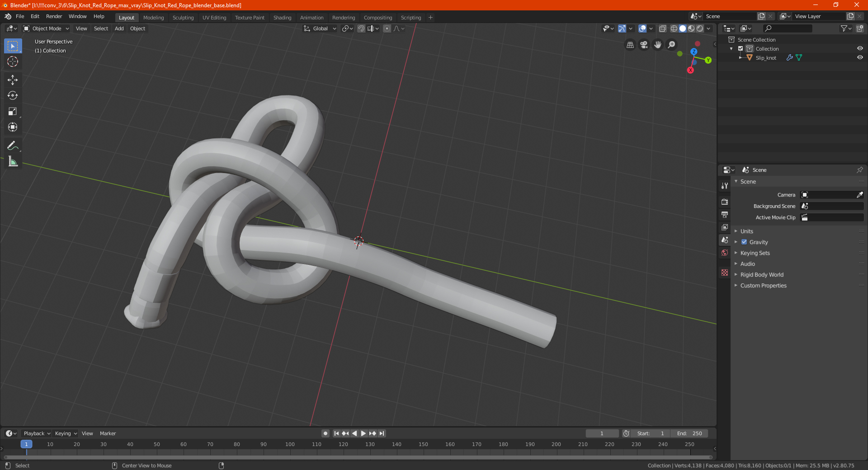
Task: Click the current frame marker 1
Action: 26,444
